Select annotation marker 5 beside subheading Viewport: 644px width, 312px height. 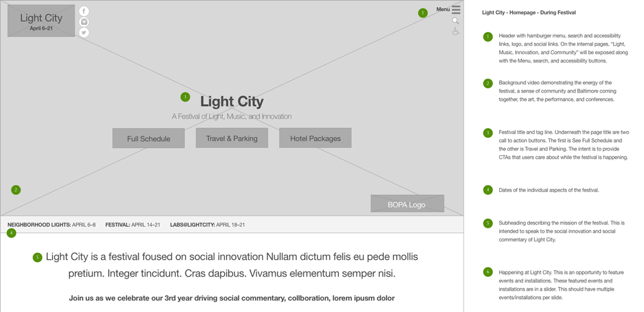click(37, 257)
